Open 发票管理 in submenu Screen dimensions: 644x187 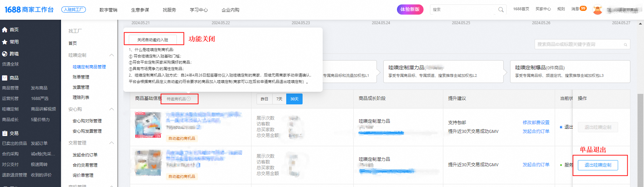point(81,87)
